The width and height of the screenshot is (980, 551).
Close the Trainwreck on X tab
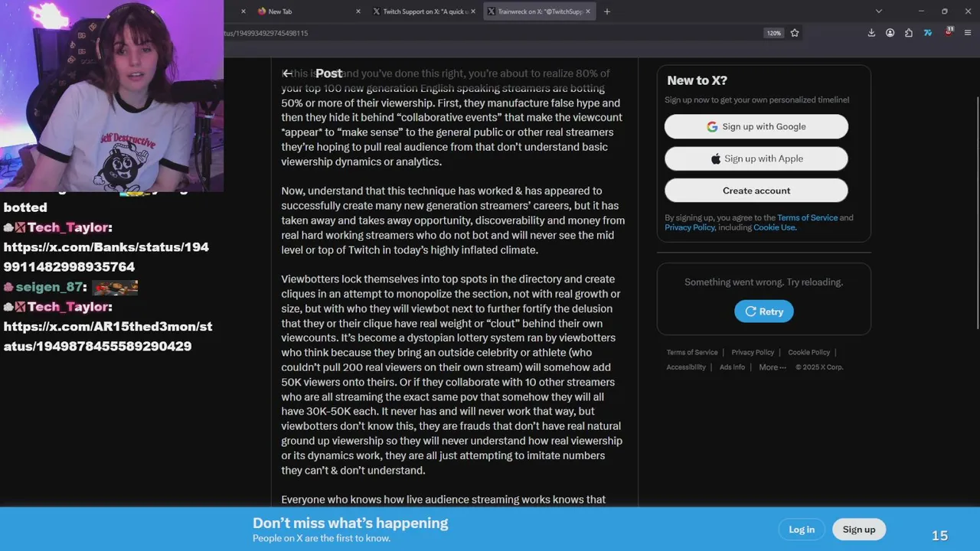coord(588,11)
